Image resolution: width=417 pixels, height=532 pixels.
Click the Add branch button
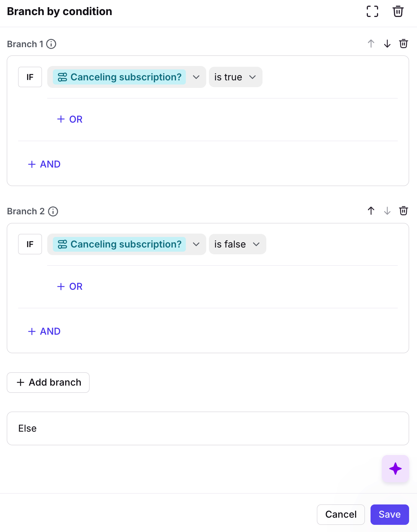(48, 382)
